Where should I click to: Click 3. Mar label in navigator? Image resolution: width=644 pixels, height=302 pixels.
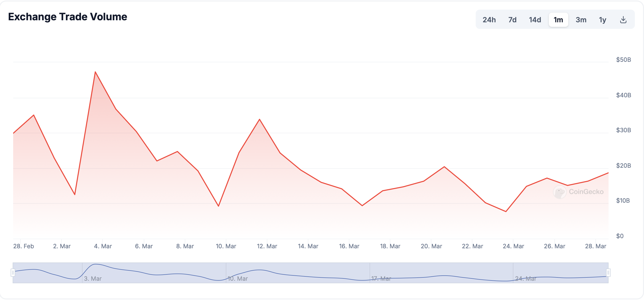pos(93,278)
